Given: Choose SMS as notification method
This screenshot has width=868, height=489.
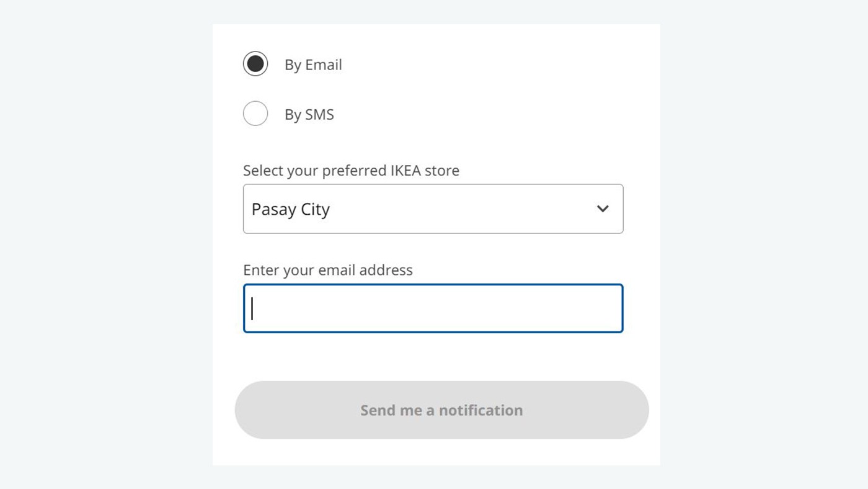Looking at the screenshot, I should tap(255, 114).
